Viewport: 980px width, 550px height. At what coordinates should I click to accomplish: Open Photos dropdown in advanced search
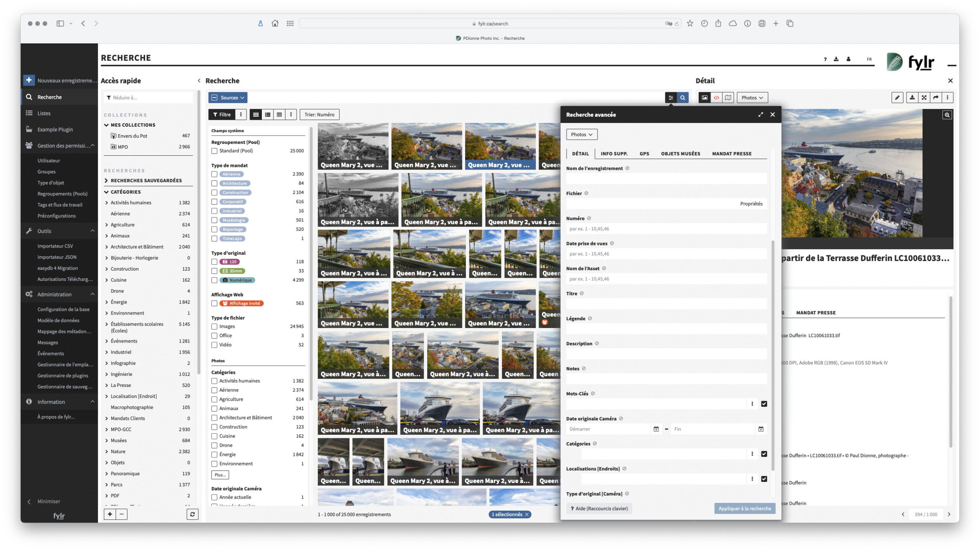pyautogui.click(x=581, y=134)
